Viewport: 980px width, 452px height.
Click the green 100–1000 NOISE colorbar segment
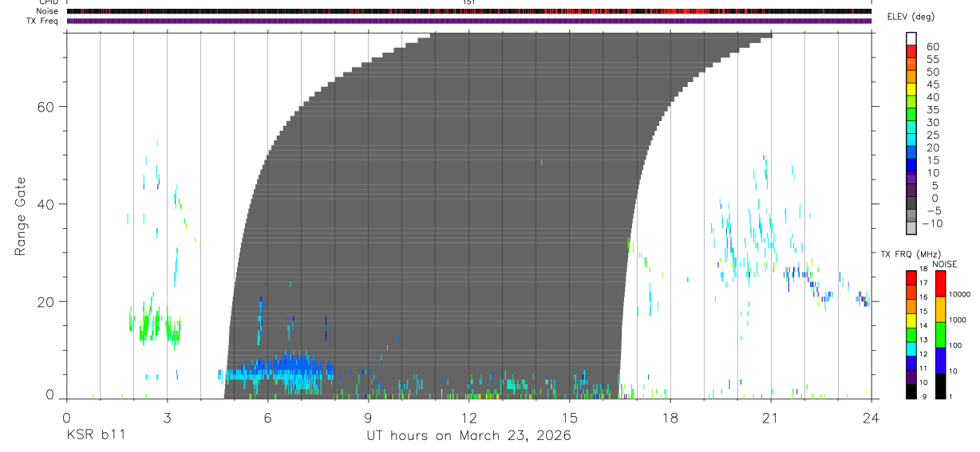click(940, 335)
